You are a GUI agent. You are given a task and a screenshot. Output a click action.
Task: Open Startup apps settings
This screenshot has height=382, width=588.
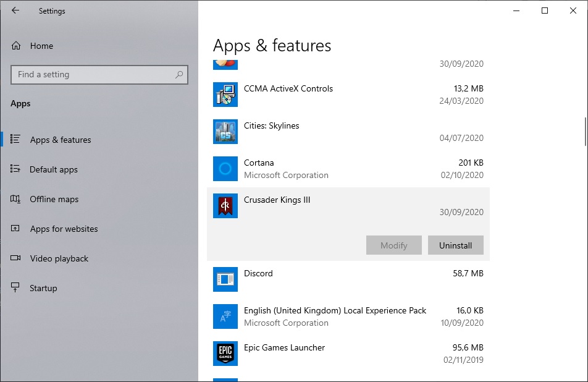[x=43, y=288]
